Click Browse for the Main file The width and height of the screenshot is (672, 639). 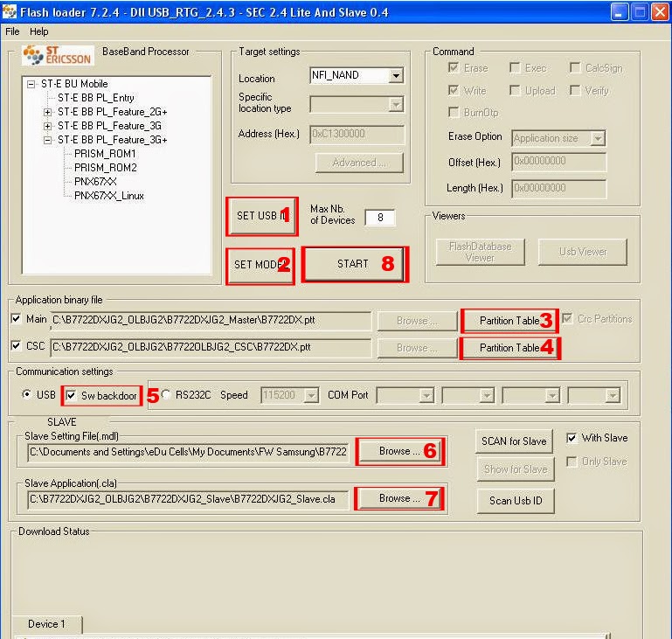(x=417, y=321)
